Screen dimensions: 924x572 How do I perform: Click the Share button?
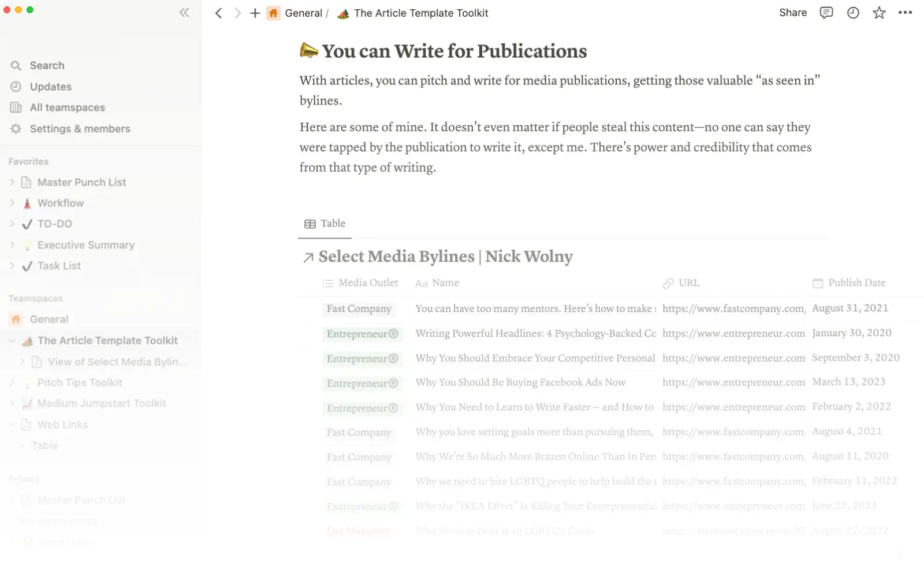point(792,12)
